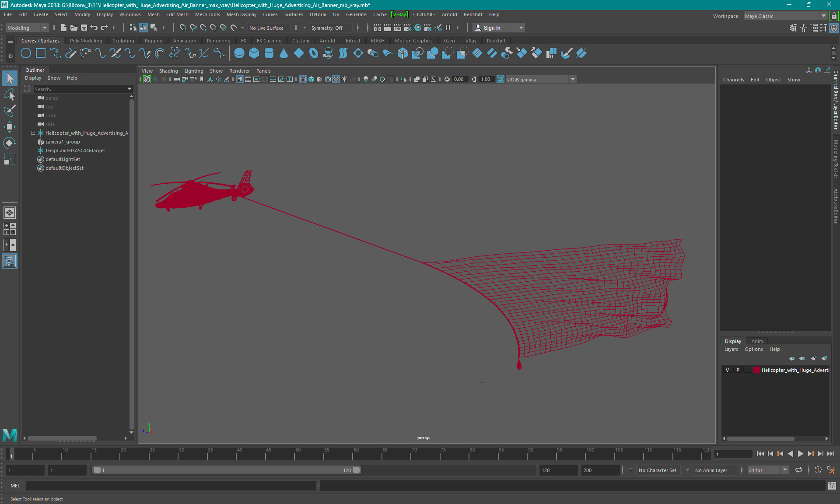Open the viewport Shading menu

click(x=168, y=71)
